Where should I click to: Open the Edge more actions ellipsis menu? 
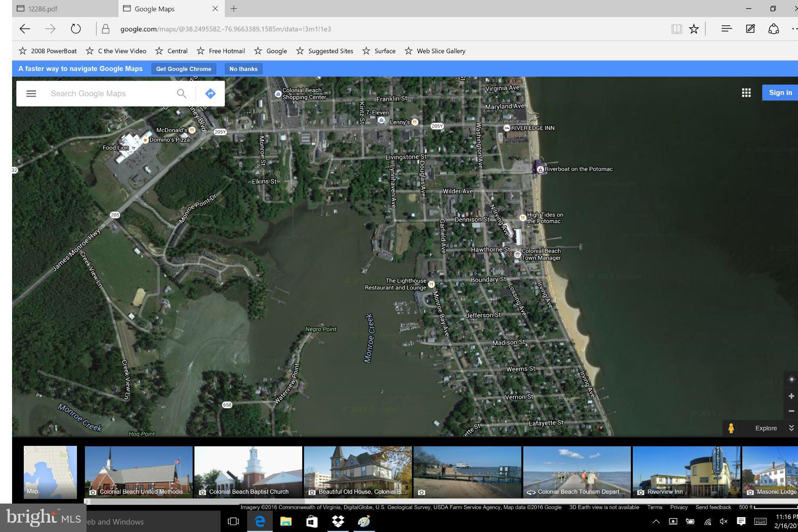pos(794,28)
